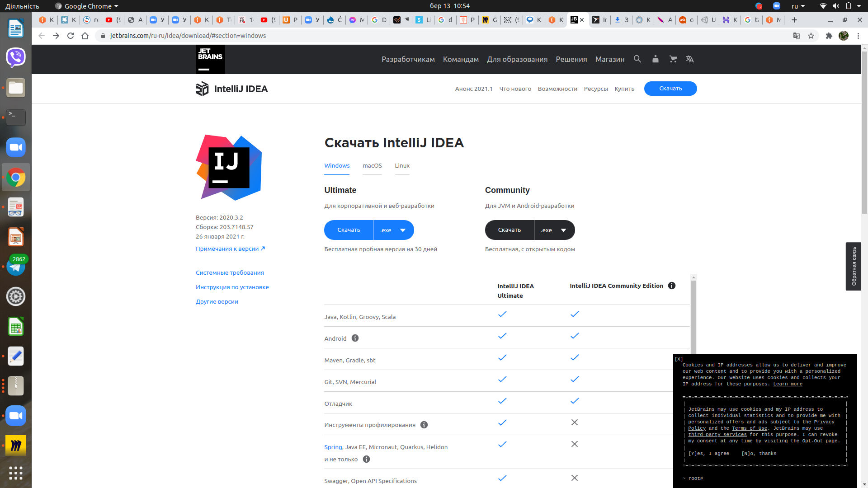Expand Ultimate .exe installer type dropdown

click(394, 230)
